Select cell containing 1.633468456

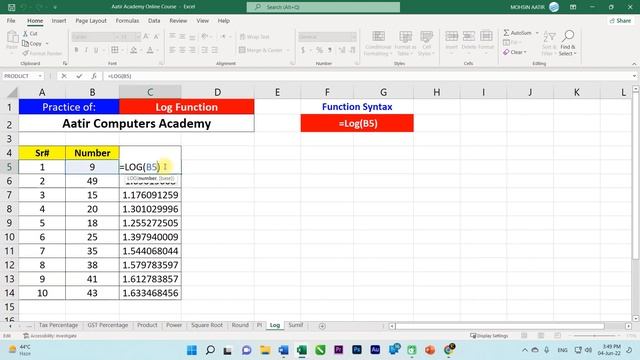150,293
